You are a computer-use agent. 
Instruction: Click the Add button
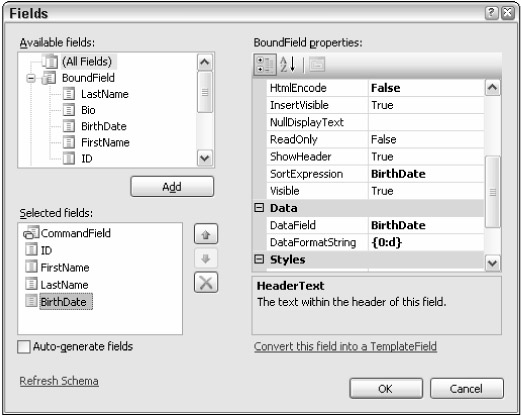tap(172, 187)
